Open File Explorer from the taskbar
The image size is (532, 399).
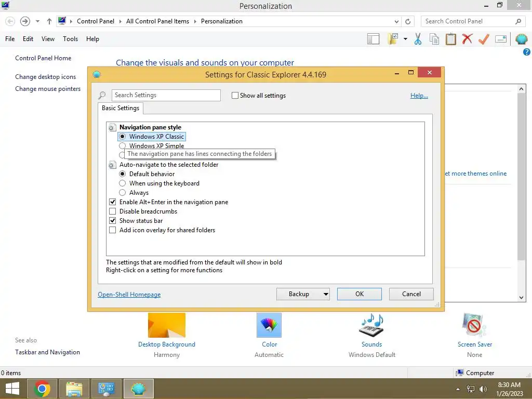[74, 389]
